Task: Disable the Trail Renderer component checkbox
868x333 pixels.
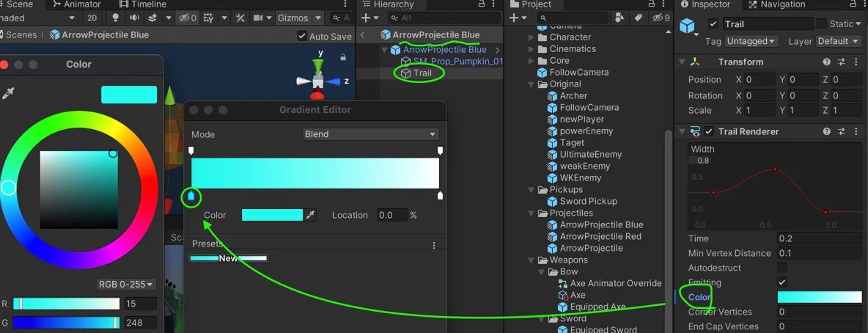Action: 709,132
